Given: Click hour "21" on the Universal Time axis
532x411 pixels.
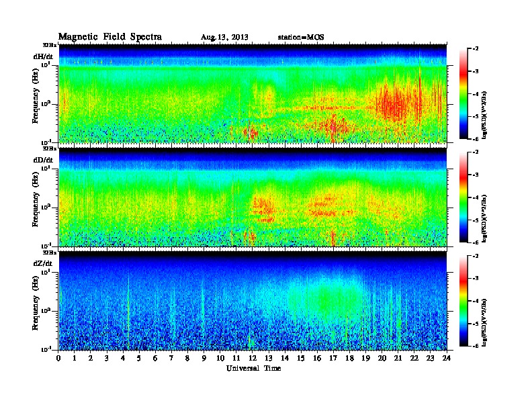Looking at the screenshot, I should click(x=398, y=358).
